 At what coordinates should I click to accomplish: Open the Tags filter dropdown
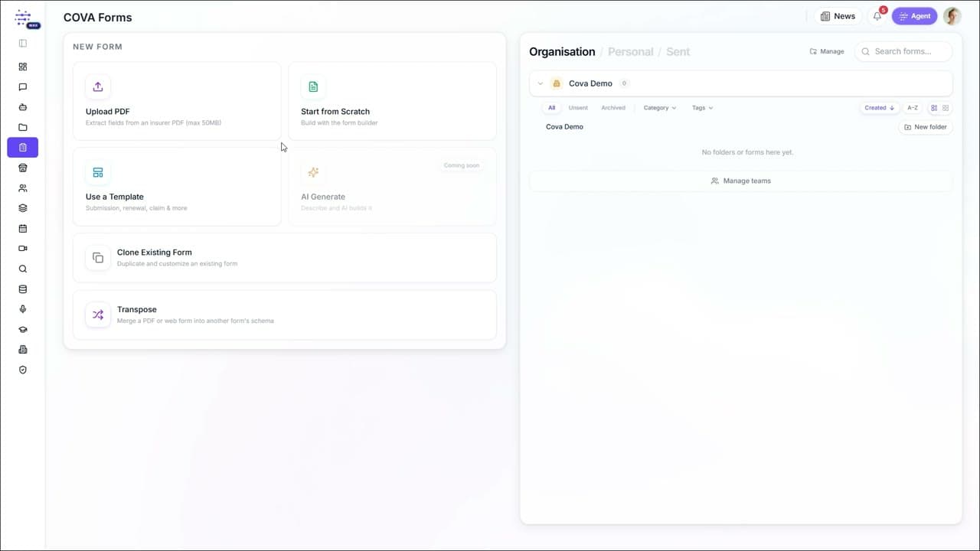(702, 108)
